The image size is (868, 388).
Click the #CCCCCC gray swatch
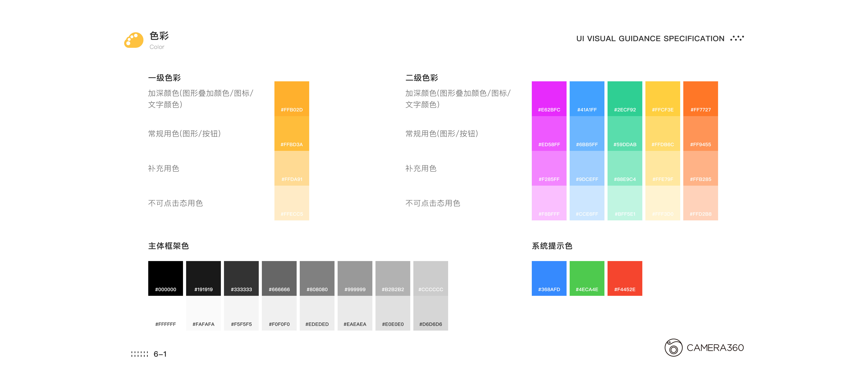[x=431, y=278]
